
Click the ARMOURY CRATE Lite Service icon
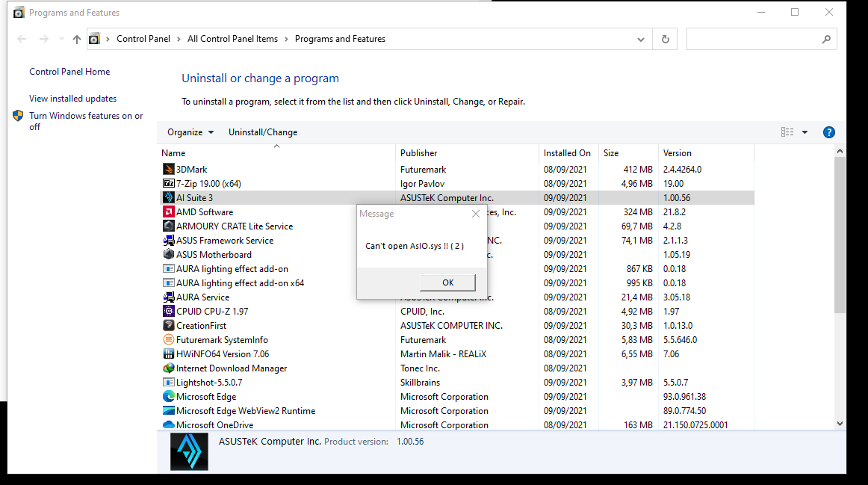coord(169,226)
